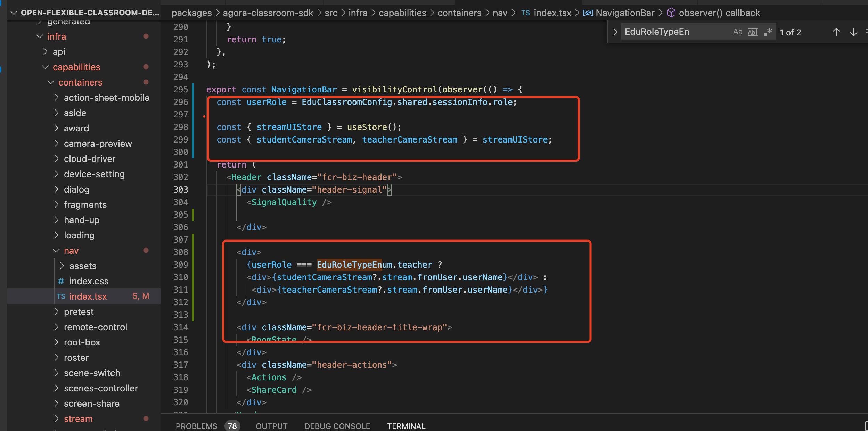868x431 pixels.
Task: Switch to the OUTPUT panel tab
Action: (272, 426)
